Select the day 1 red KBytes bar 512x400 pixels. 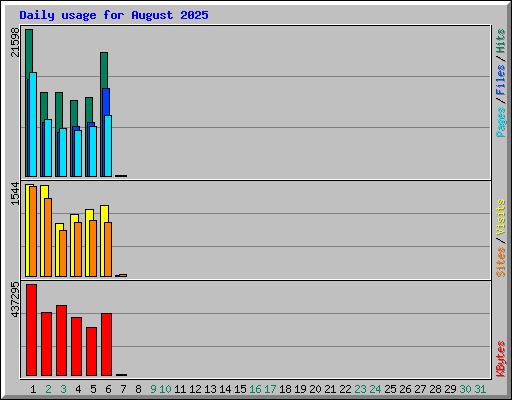(31, 330)
